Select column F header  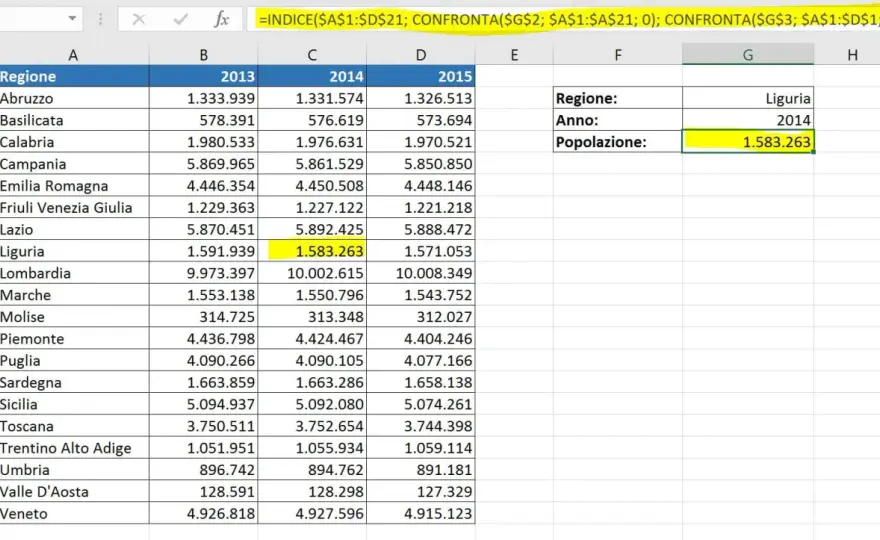click(618, 54)
